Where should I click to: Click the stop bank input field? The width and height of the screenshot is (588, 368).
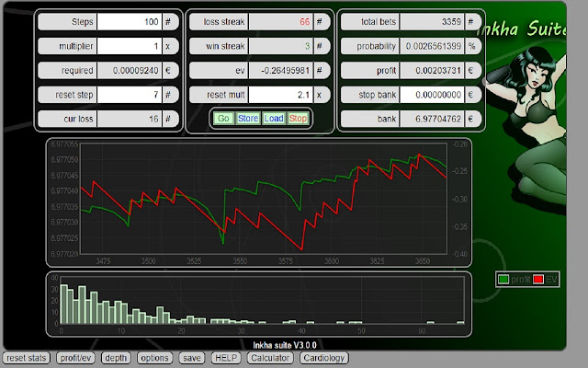click(x=432, y=95)
